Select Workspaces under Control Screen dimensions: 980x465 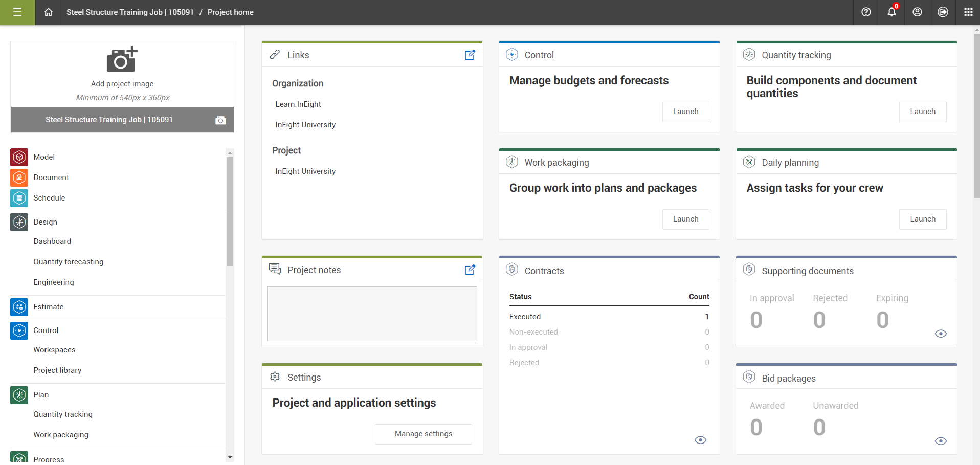click(54, 350)
